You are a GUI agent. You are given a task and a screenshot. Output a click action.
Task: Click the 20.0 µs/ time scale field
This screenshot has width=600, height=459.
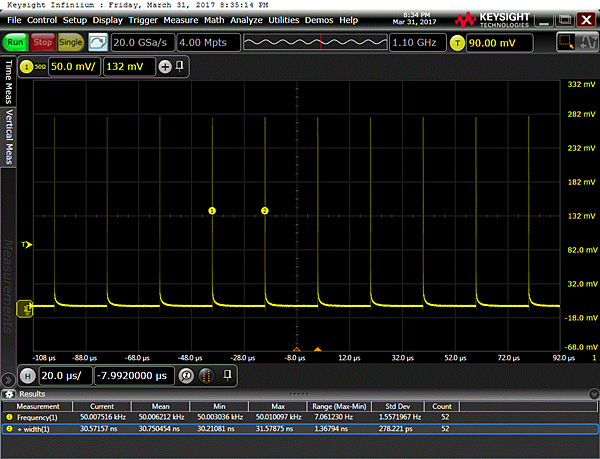65,376
